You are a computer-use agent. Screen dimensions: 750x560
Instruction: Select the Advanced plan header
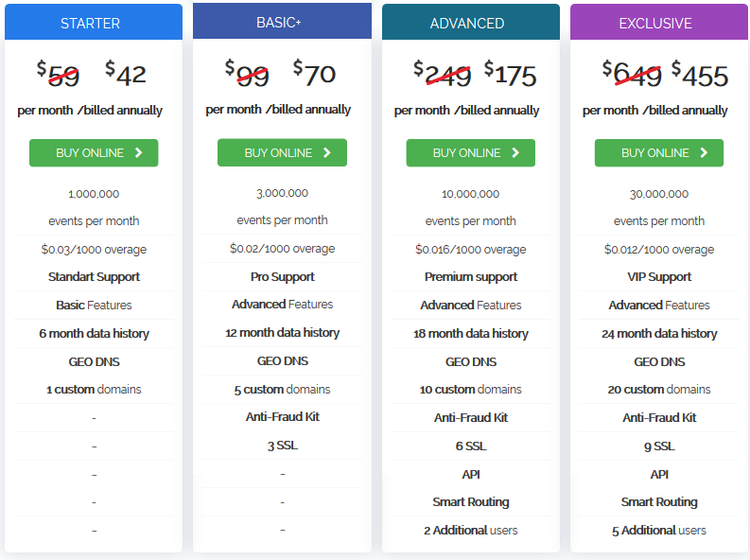470,23
